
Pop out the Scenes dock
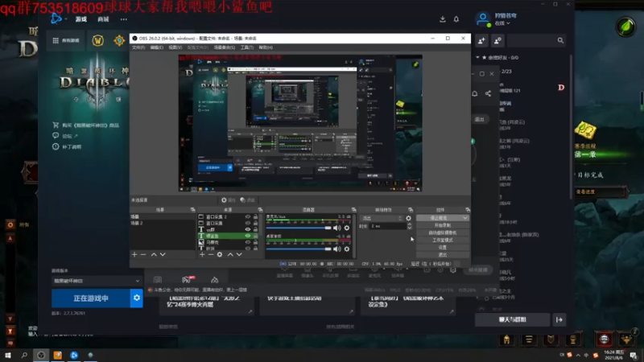click(192, 210)
